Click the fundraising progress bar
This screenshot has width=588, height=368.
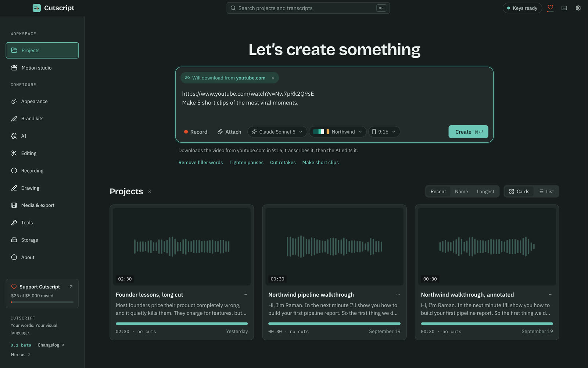click(42, 302)
